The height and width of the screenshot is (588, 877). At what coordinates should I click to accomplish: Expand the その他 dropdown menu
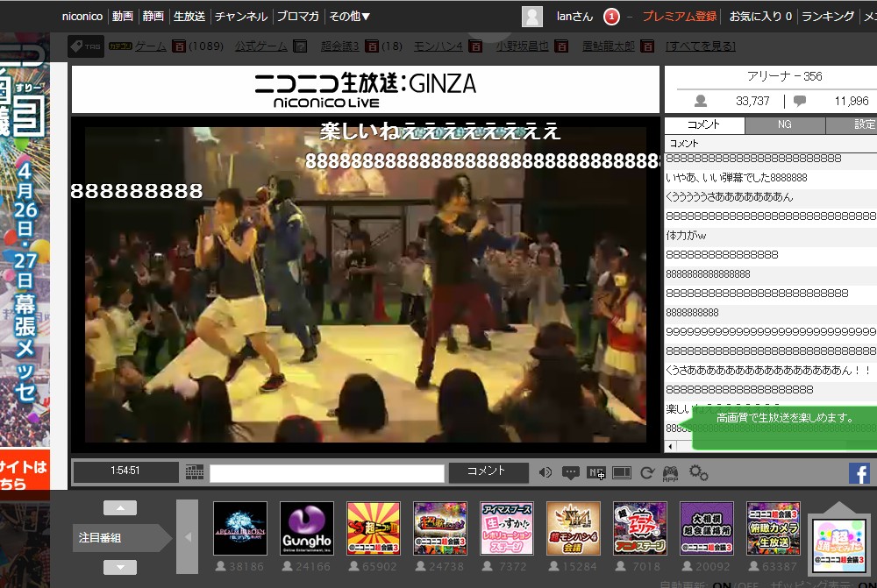tap(349, 17)
